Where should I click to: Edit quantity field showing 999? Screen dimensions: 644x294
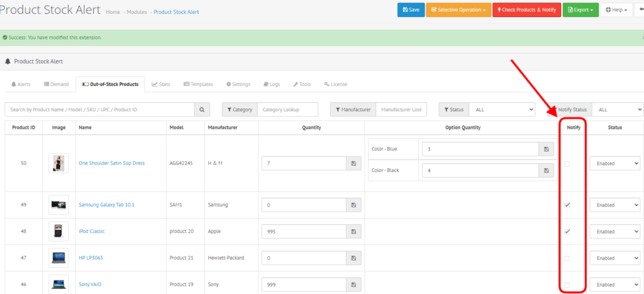[304, 285]
